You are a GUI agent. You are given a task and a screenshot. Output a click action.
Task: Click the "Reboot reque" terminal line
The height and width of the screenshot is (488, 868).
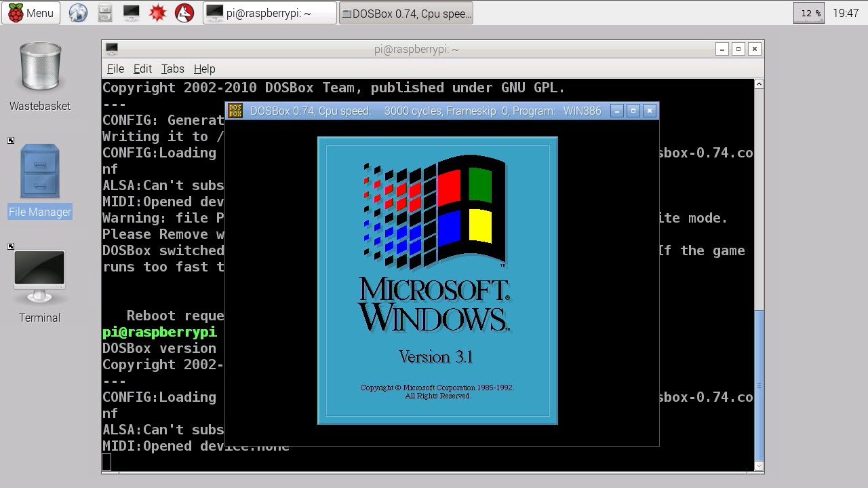pyautogui.click(x=175, y=316)
